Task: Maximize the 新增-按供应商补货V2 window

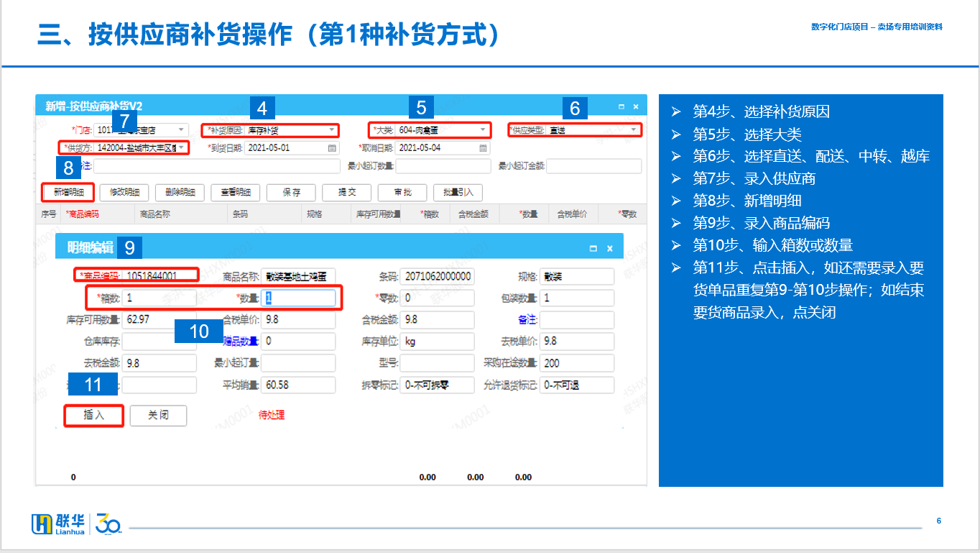Action: point(621,106)
